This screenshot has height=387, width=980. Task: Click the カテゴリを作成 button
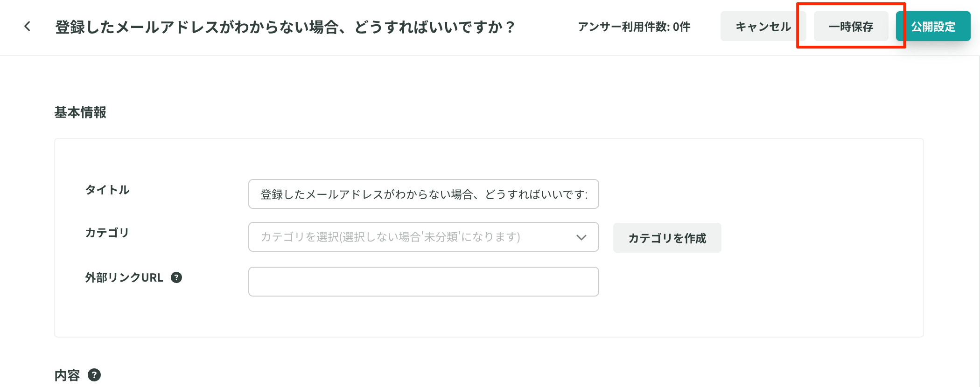point(667,238)
